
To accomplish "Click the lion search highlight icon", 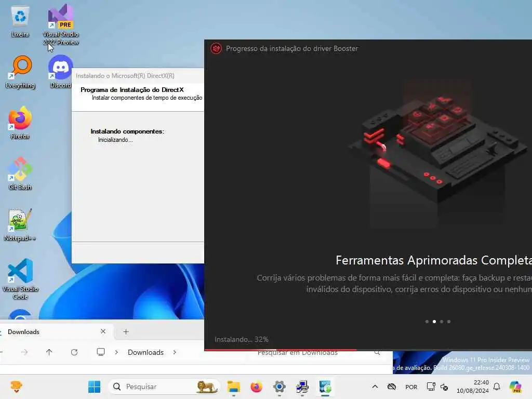I will pyautogui.click(x=207, y=387).
